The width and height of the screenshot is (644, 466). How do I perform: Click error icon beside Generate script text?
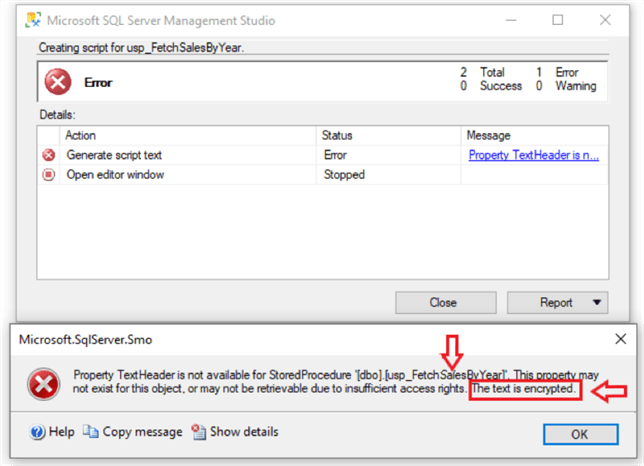pos(48,155)
